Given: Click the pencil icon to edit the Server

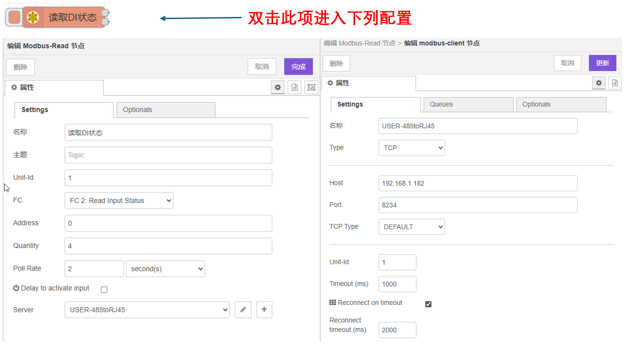Looking at the screenshot, I should coord(243,309).
